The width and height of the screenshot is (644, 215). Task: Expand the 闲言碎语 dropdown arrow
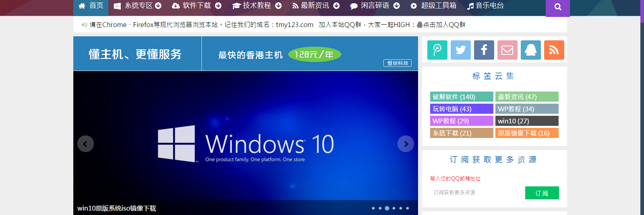396,6
